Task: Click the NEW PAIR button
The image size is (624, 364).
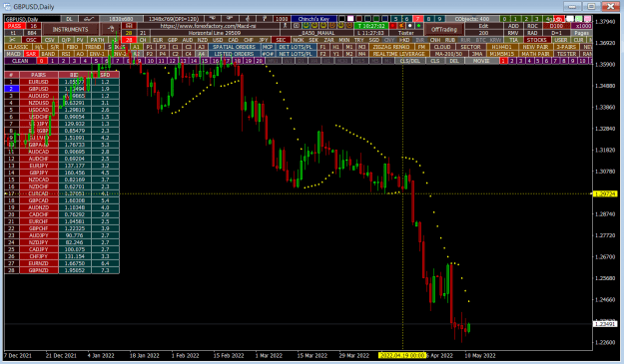Action: tap(535, 47)
